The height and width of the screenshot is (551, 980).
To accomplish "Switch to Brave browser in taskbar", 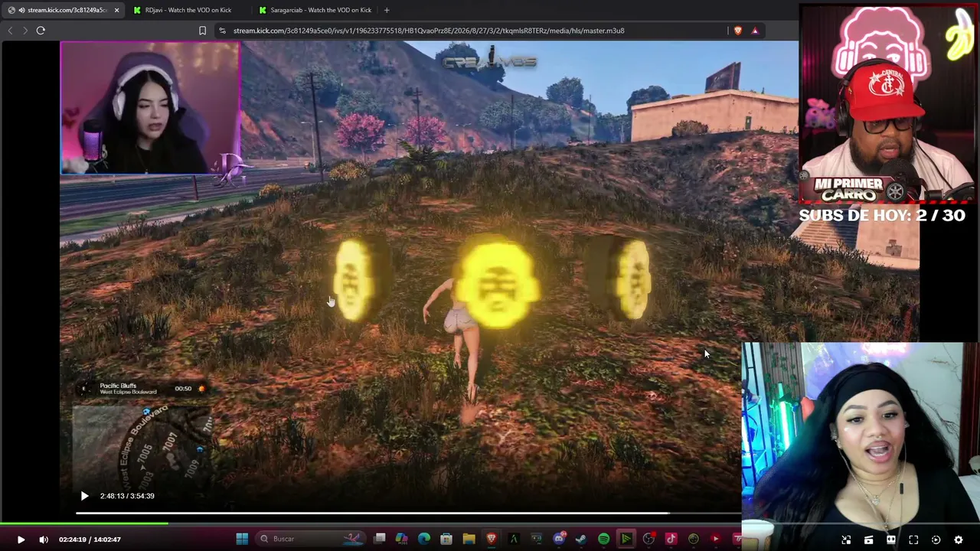I will click(492, 539).
